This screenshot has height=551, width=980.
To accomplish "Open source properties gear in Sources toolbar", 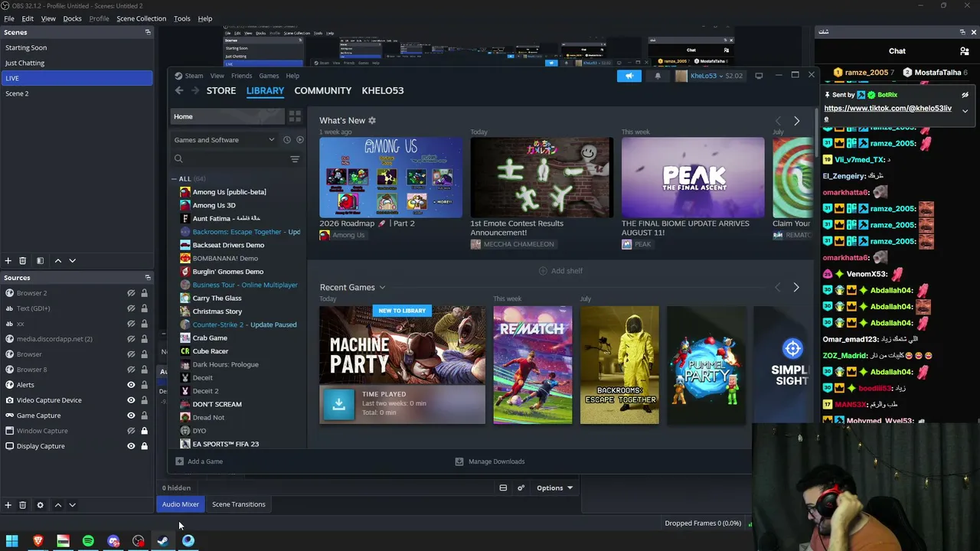I will point(40,505).
